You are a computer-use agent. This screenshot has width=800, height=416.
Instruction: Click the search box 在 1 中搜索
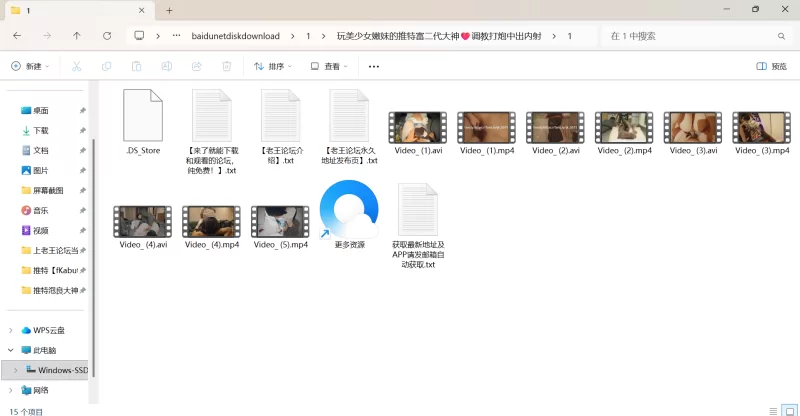pyautogui.click(x=690, y=36)
